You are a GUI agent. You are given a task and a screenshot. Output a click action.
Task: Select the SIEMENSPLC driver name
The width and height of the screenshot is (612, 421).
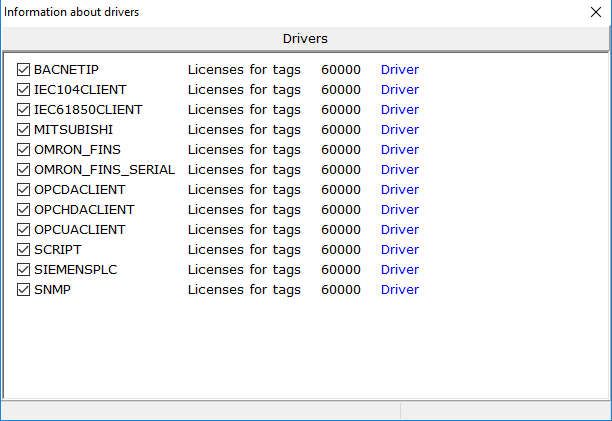(76, 270)
